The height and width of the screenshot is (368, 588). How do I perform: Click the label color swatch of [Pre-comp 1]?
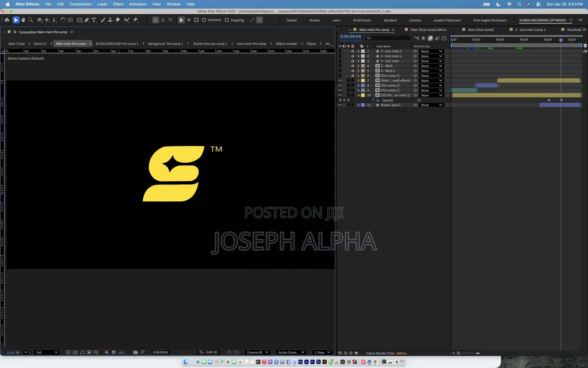coord(363,90)
